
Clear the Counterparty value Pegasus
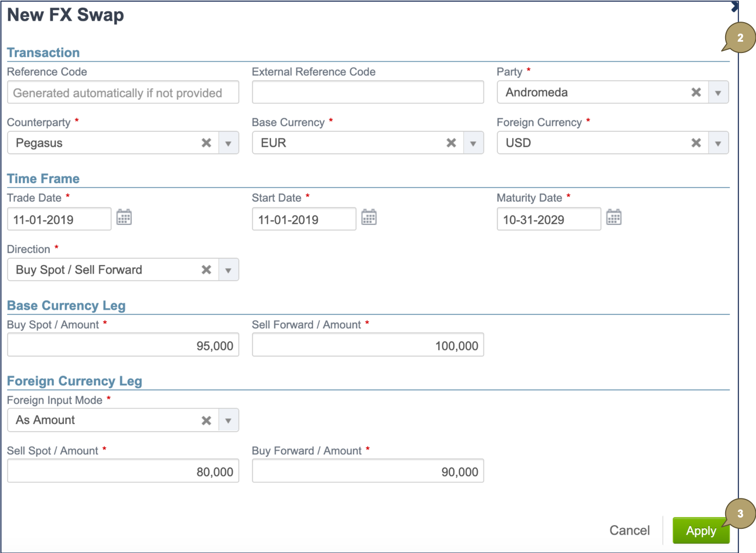click(x=206, y=143)
